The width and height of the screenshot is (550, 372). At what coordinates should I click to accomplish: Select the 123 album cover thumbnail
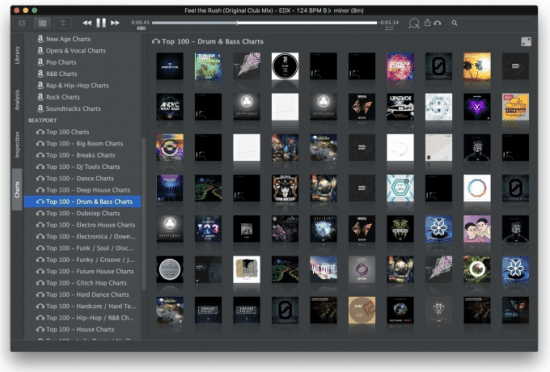coord(208,229)
